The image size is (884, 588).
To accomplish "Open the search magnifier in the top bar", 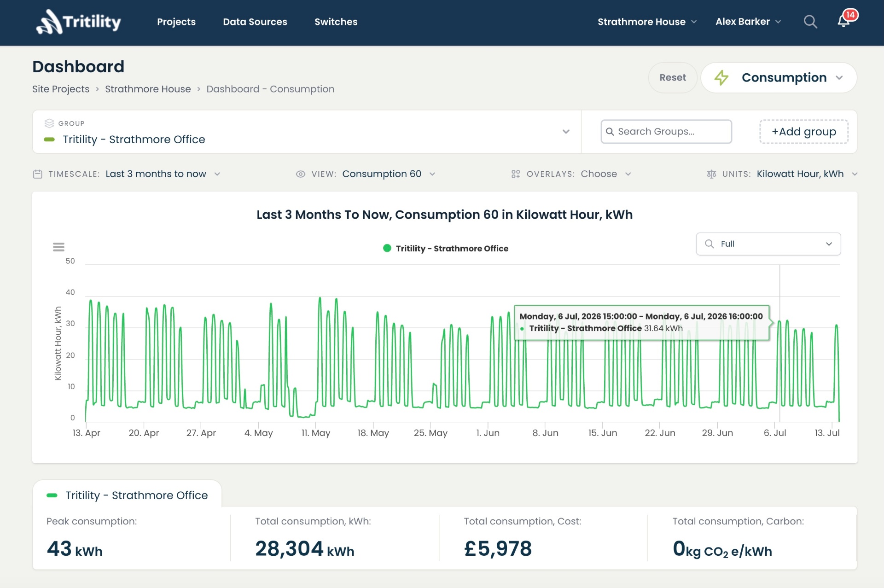I will pyautogui.click(x=810, y=22).
